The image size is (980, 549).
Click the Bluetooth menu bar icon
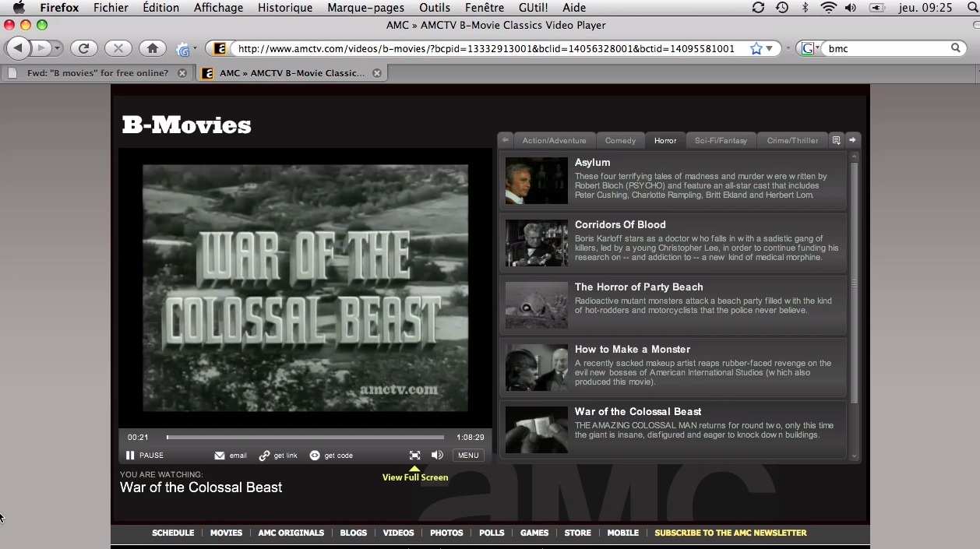click(x=805, y=8)
